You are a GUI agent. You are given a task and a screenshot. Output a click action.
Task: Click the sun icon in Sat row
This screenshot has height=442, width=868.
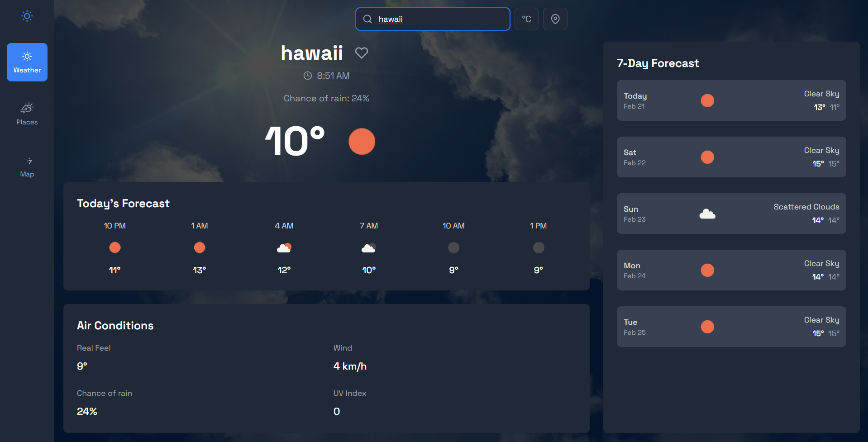[707, 157]
